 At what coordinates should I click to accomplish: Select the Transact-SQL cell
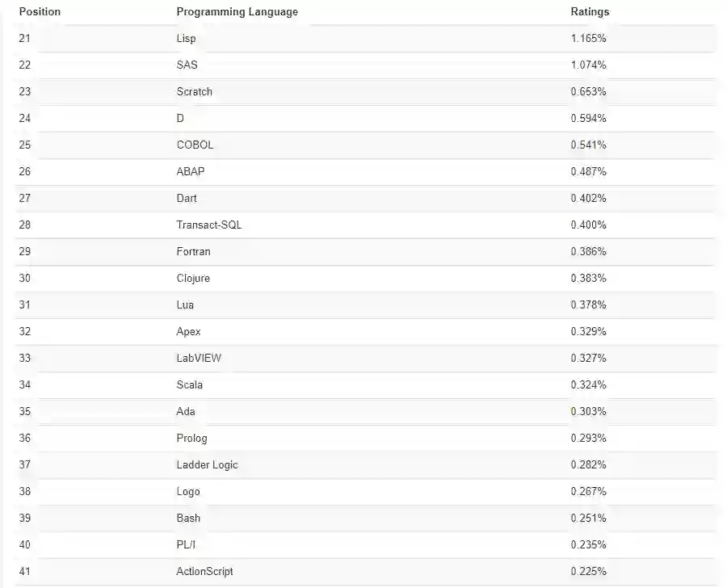(208, 225)
